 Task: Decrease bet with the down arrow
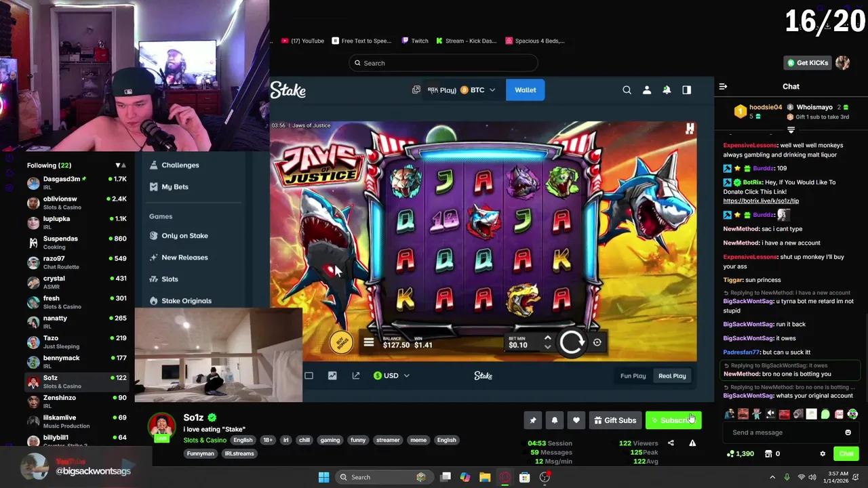[x=547, y=347]
